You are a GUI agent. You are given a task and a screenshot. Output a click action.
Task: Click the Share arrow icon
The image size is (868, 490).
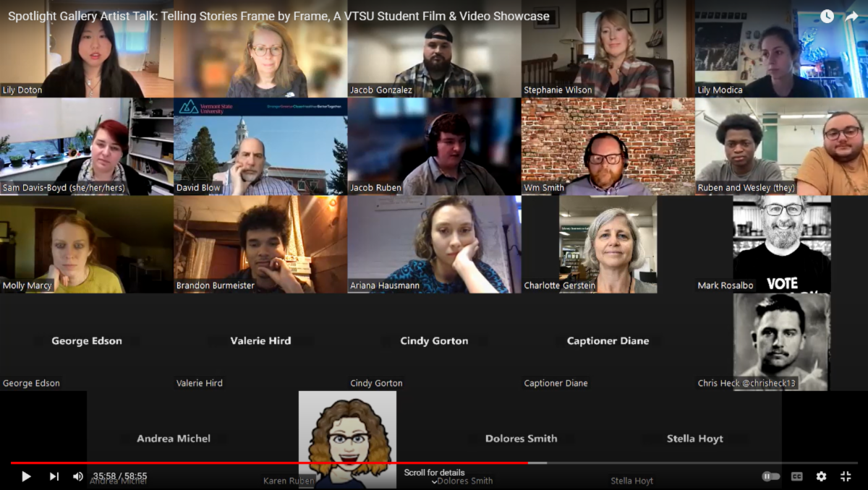[x=851, y=16]
